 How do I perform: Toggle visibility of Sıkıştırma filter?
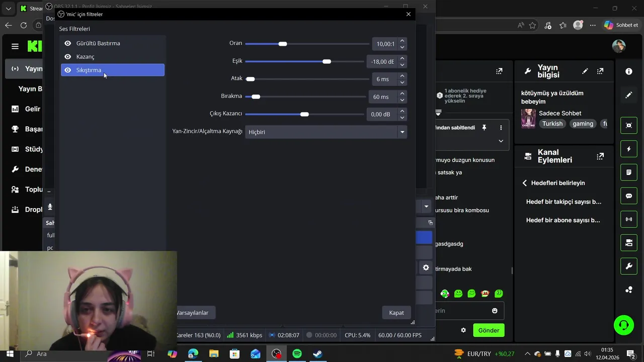coord(68,70)
